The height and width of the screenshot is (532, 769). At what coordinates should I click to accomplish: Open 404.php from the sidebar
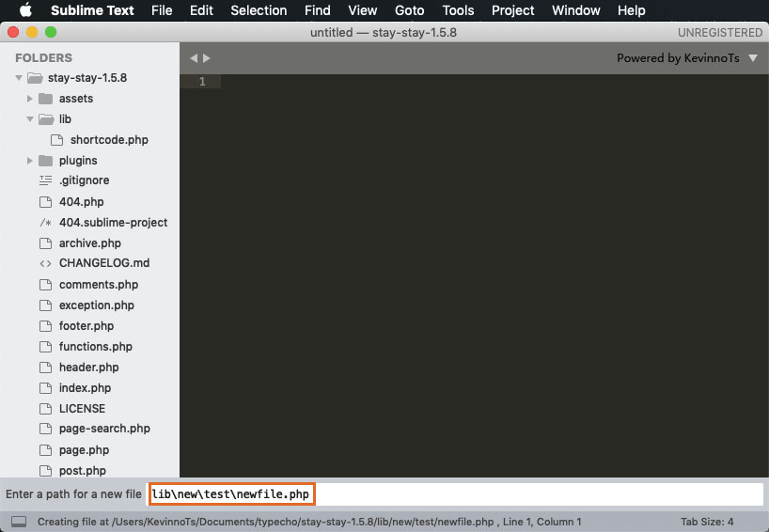click(82, 201)
